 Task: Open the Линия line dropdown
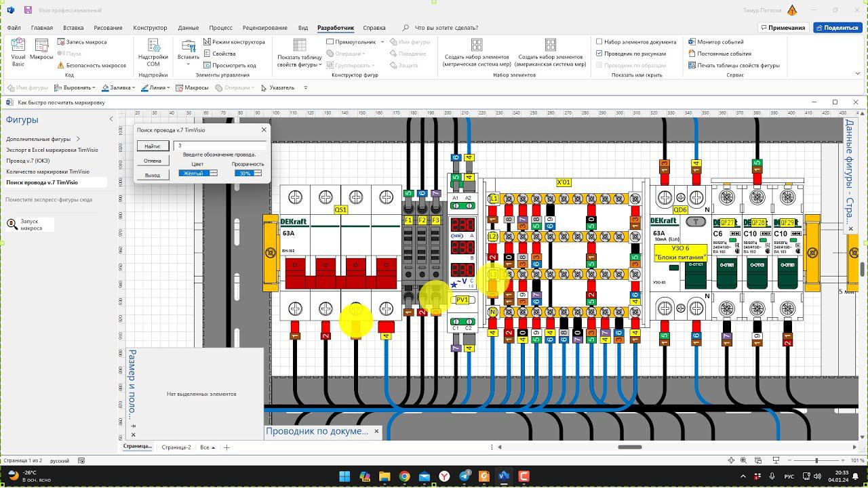click(168, 87)
